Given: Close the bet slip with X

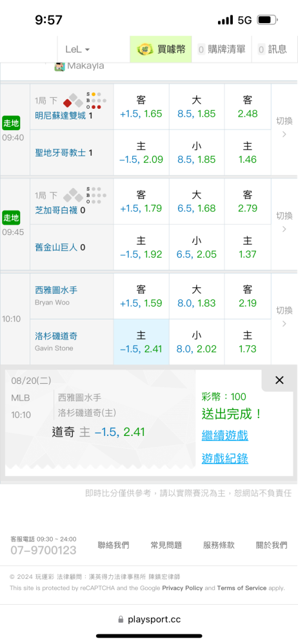Looking at the screenshot, I should (x=279, y=381).
